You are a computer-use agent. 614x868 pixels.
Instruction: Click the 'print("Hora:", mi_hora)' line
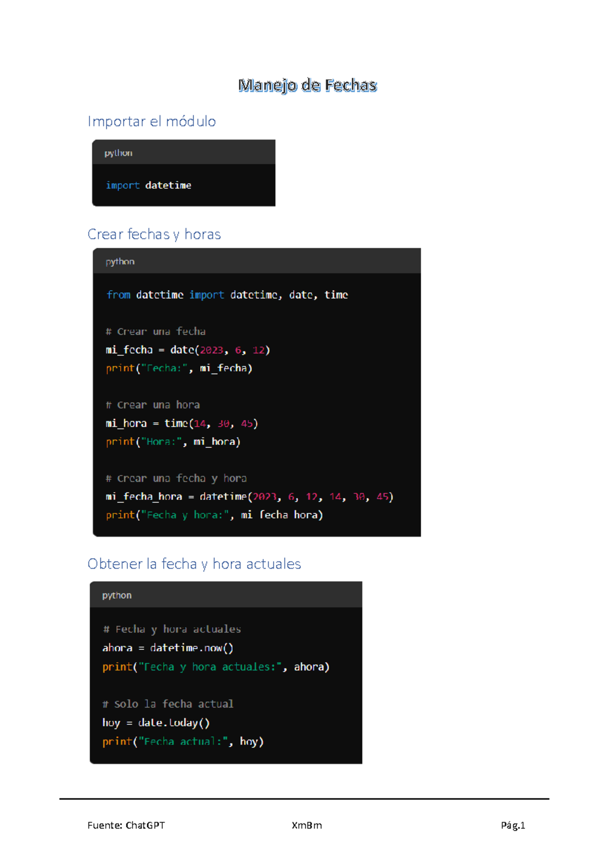pos(173,442)
